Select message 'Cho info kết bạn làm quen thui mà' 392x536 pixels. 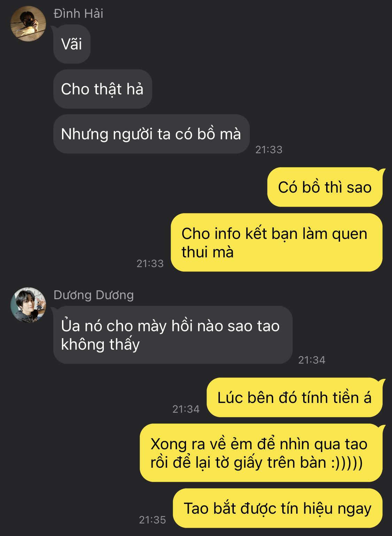pos(277,243)
